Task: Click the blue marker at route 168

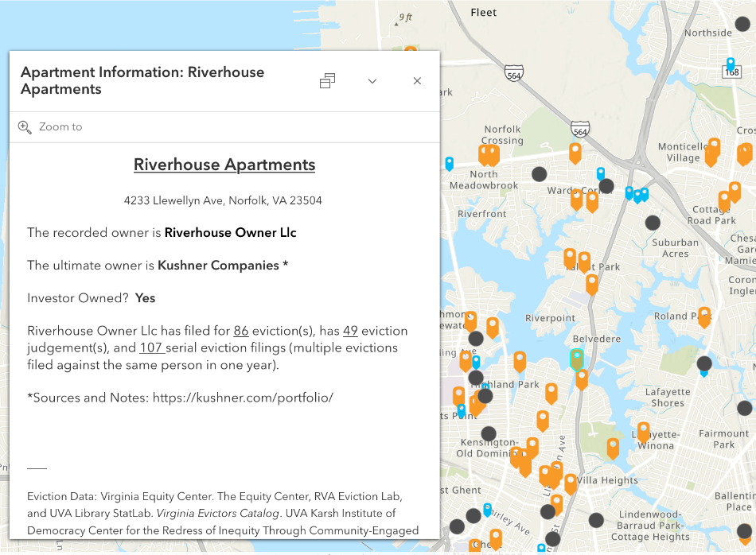Action: pyautogui.click(x=731, y=64)
